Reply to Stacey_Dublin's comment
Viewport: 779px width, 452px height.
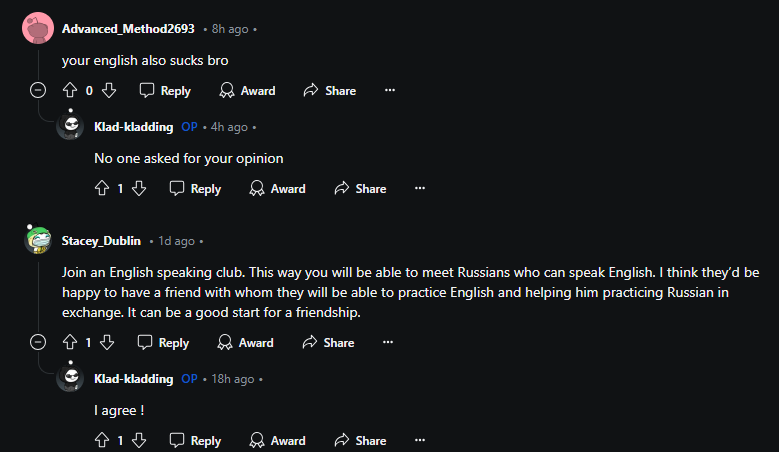tap(163, 343)
